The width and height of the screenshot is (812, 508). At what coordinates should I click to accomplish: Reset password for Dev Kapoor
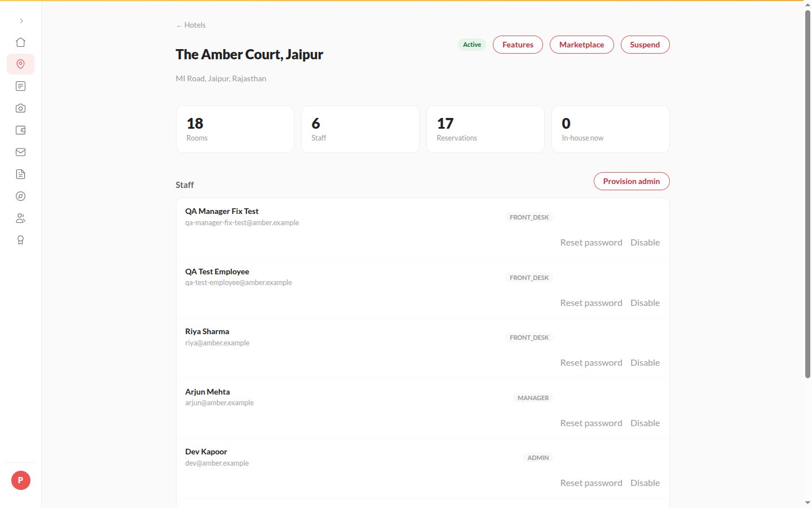[x=591, y=483]
